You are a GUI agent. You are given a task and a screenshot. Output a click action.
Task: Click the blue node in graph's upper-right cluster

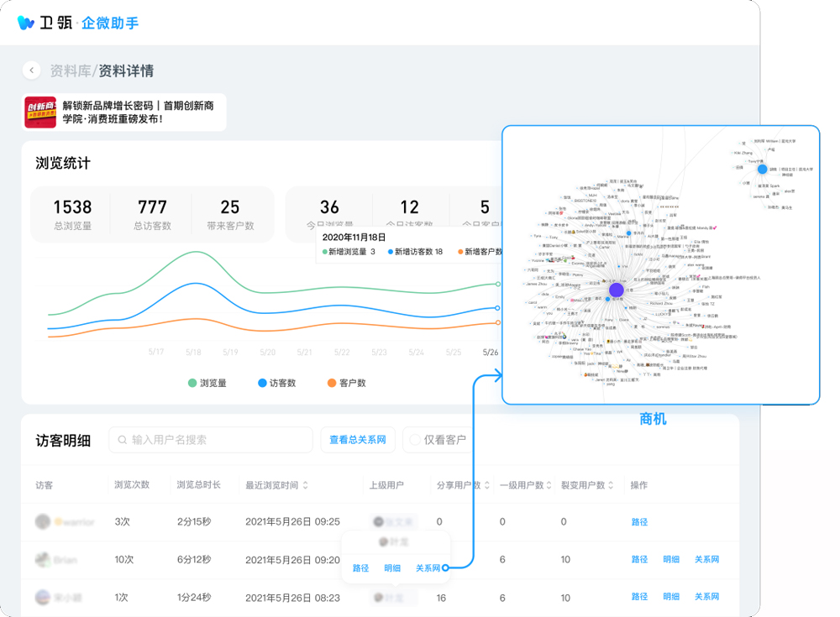coord(762,169)
